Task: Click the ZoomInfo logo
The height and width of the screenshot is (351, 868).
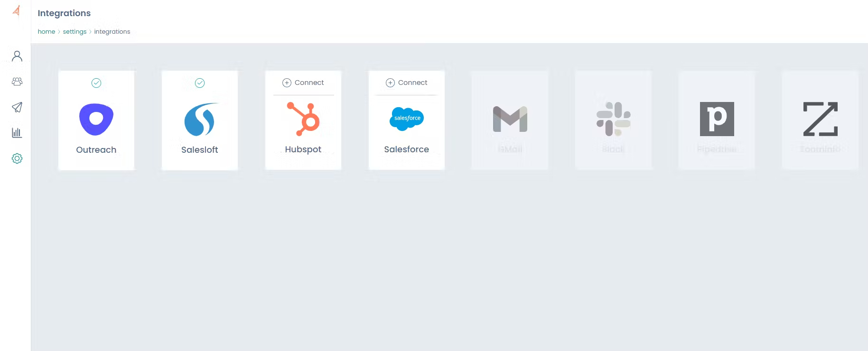Action: coord(821,119)
